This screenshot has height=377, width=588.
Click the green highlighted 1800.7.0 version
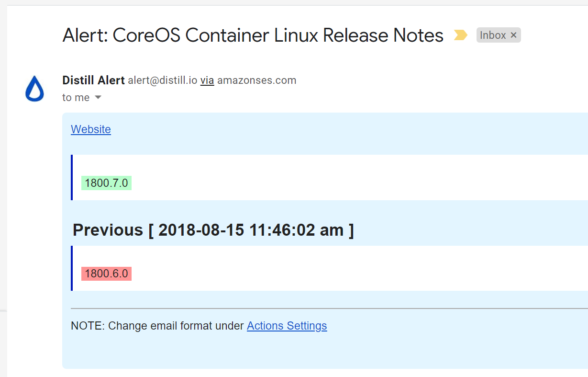(106, 183)
